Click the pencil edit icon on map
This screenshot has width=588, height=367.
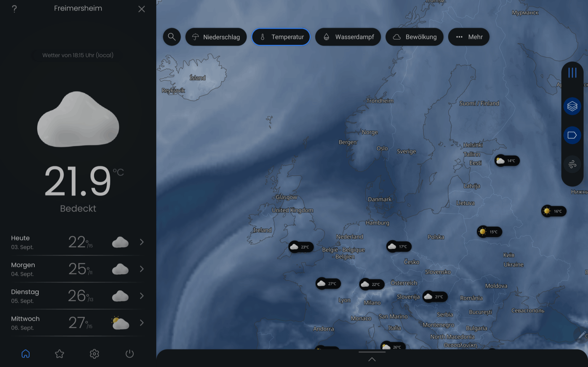pyautogui.click(x=581, y=335)
